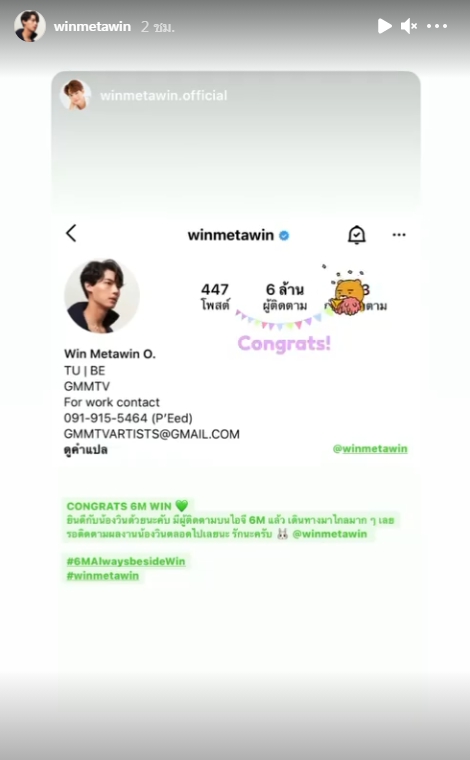Open the winmetawin.official account name
This screenshot has height=760, width=470.
click(163, 95)
